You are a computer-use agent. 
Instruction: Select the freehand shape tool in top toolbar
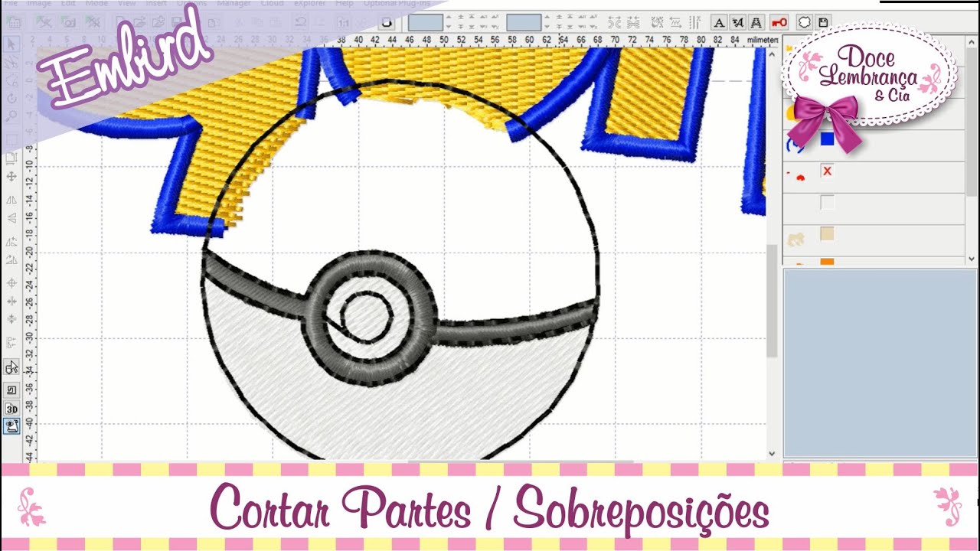pos(387,23)
